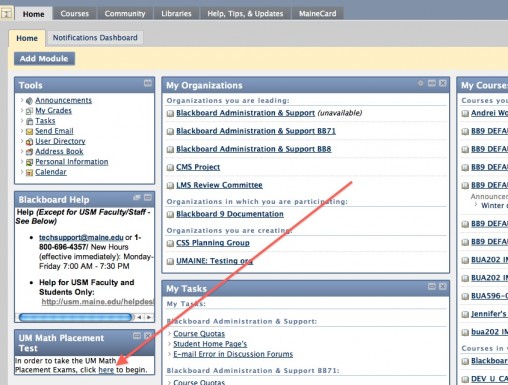Expand the Winter announcement arrow in My Courses
This screenshot has height=385, width=508.
click(x=476, y=205)
